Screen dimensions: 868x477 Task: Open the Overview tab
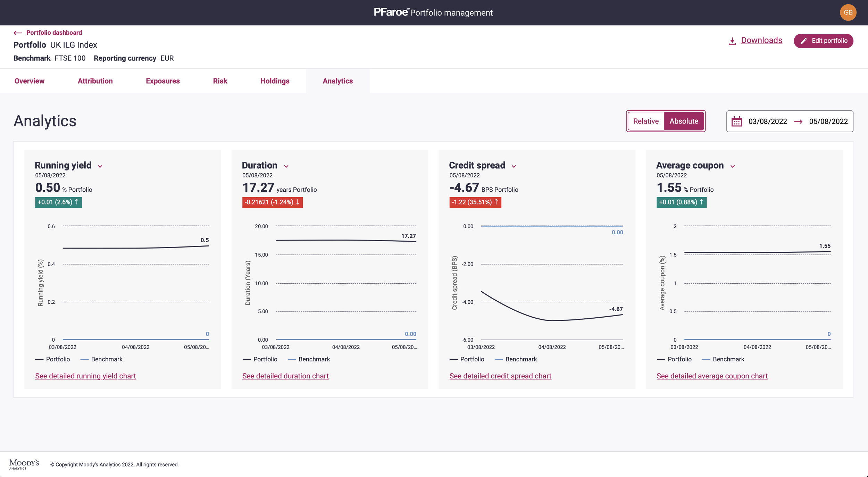click(x=30, y=81)
